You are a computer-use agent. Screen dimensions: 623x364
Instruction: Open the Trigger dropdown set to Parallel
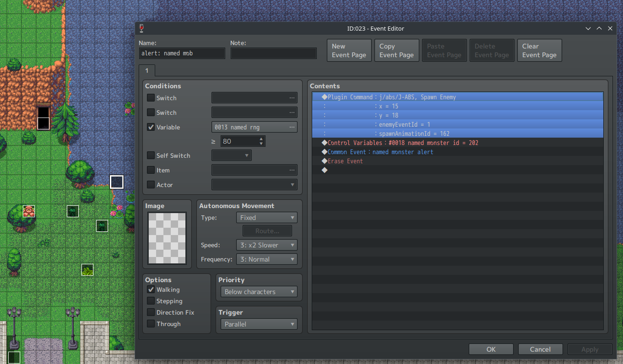tap(259, 324)
